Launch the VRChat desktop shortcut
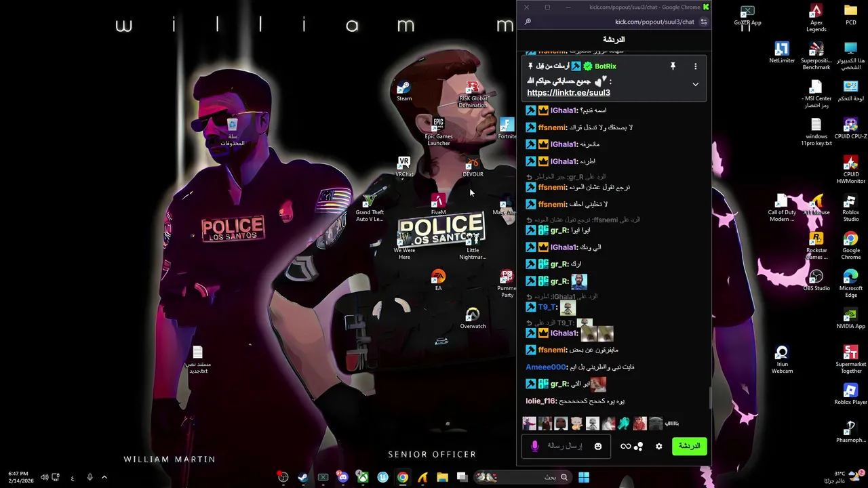The height and width of the screenshot is (488, 868). pos(404,167)
